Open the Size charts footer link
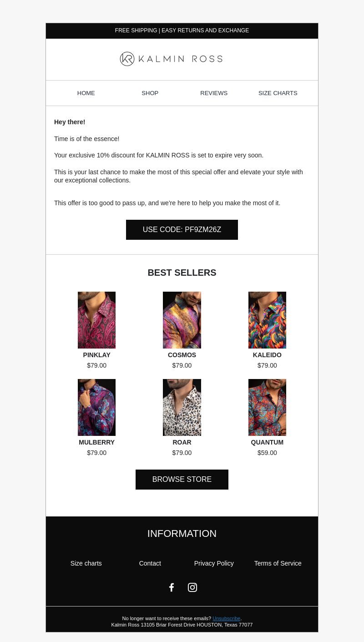Image resolution: width=364 pixels, height=642 pixels. [x=86, y=563]
